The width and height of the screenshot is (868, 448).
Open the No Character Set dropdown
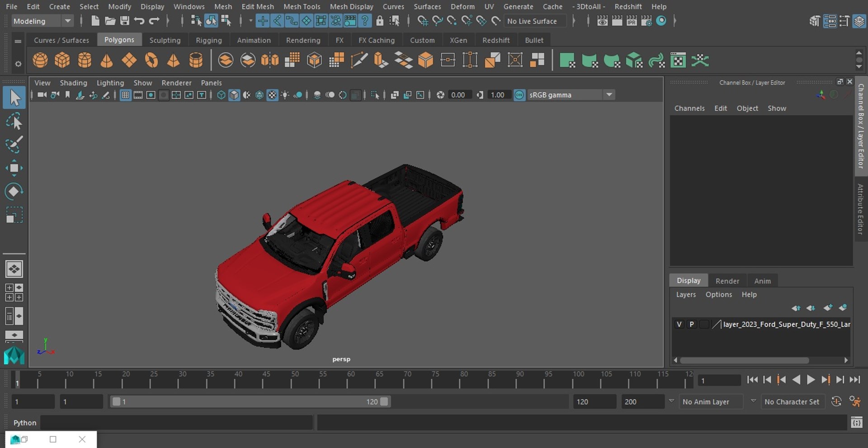pyautogui.click(x=793, y=401)
